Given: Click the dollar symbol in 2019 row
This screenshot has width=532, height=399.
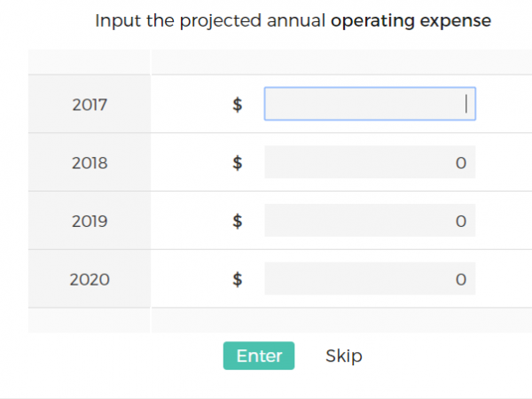Looking at the screenshot, I should point(238,222).
